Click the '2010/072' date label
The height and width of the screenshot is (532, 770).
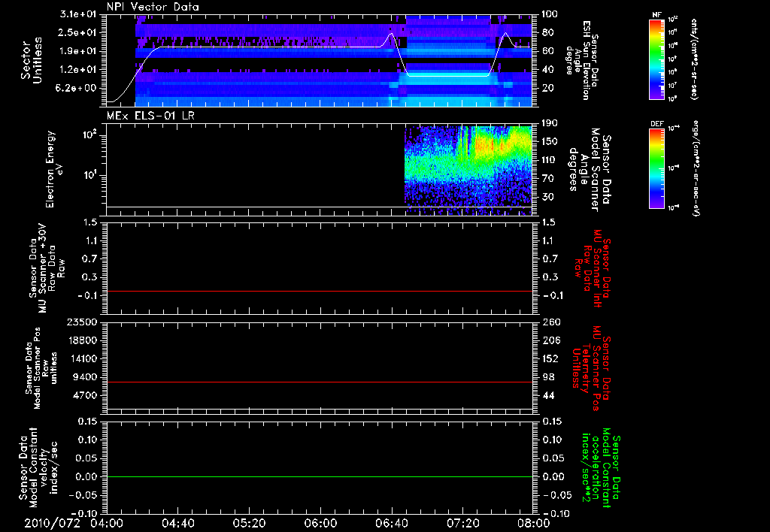[53, 523]
